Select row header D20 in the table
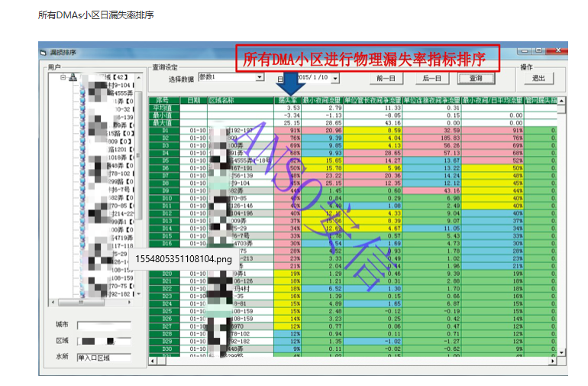 [164, 274]
